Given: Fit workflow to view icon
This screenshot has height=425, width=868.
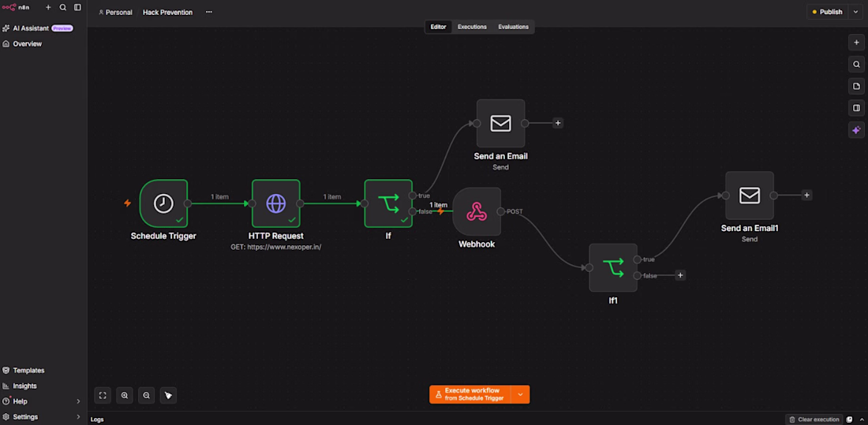Looking at the screenshot, I should pos(103,395).
